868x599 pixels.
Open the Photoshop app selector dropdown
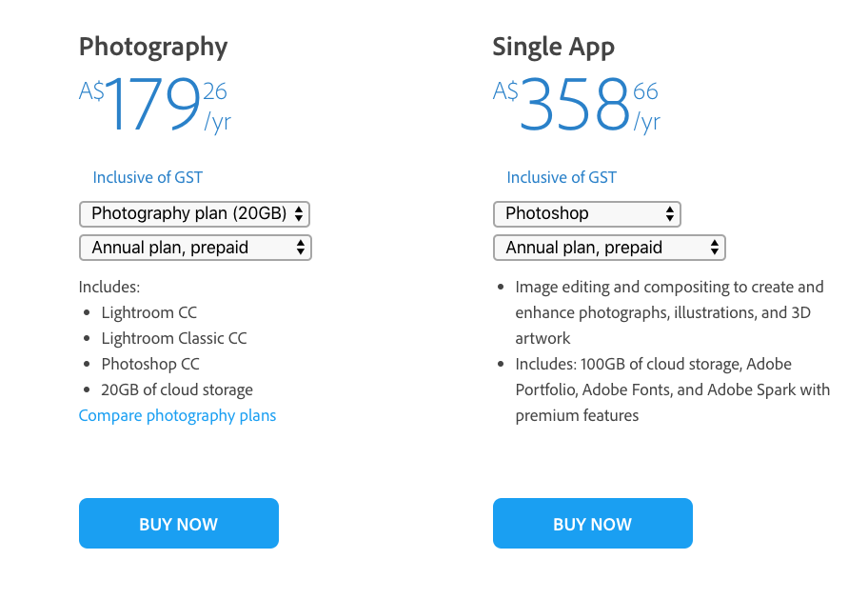(x=587, y=214)
